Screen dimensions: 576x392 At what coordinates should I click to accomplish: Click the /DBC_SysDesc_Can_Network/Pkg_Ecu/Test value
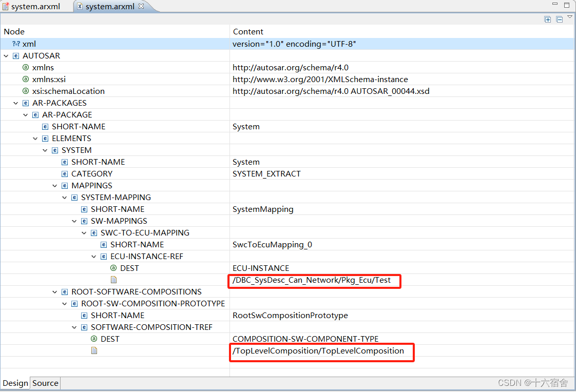(312, 280)
